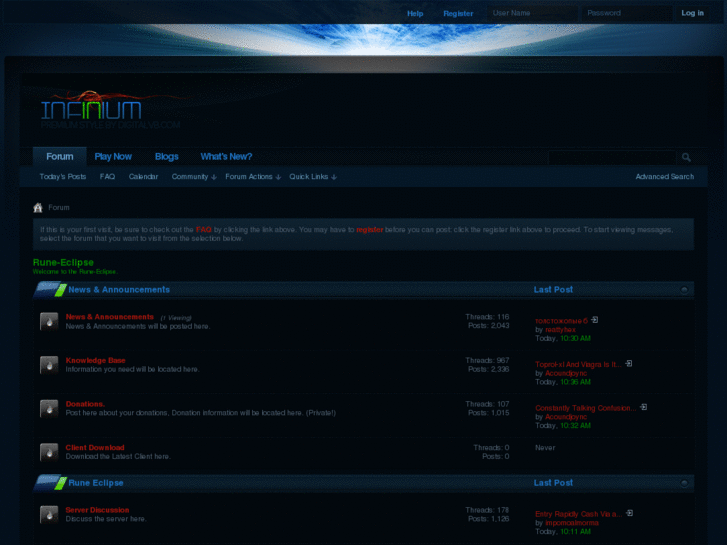
Task: Open the red register link in notice
Action: [370, 230]
